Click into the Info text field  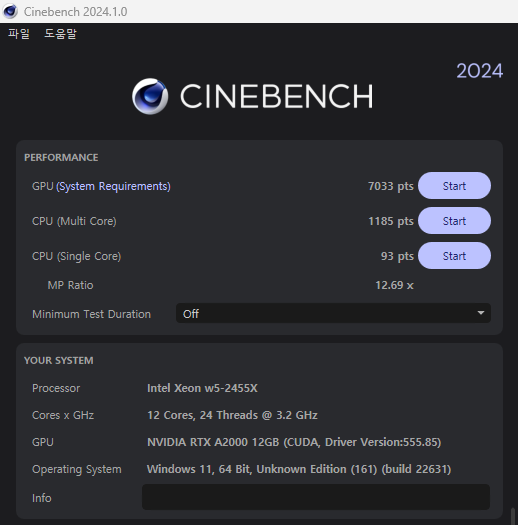click(316, 497)
